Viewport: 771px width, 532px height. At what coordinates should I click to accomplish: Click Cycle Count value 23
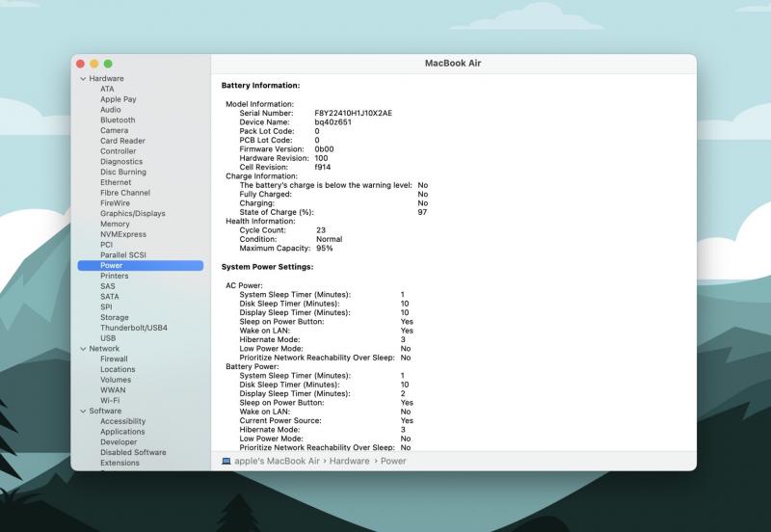point(321,230)
